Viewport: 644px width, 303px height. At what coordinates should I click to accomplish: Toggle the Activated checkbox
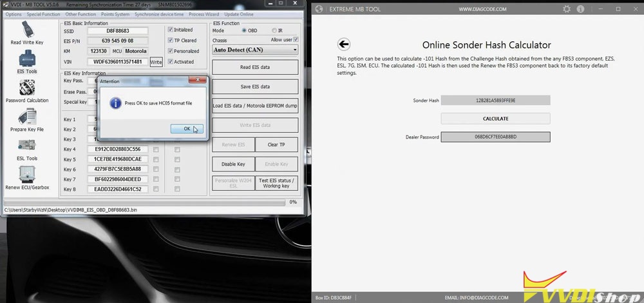(x=171, y=62)
